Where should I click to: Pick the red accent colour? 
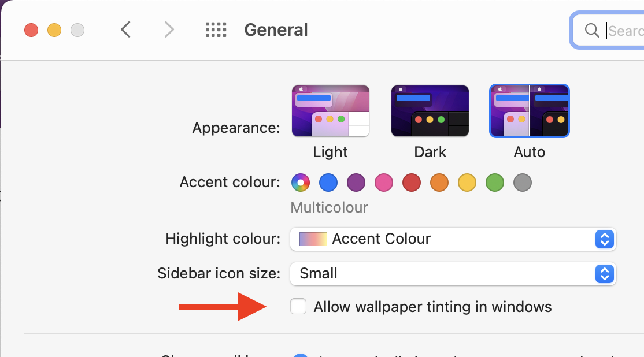412,183
